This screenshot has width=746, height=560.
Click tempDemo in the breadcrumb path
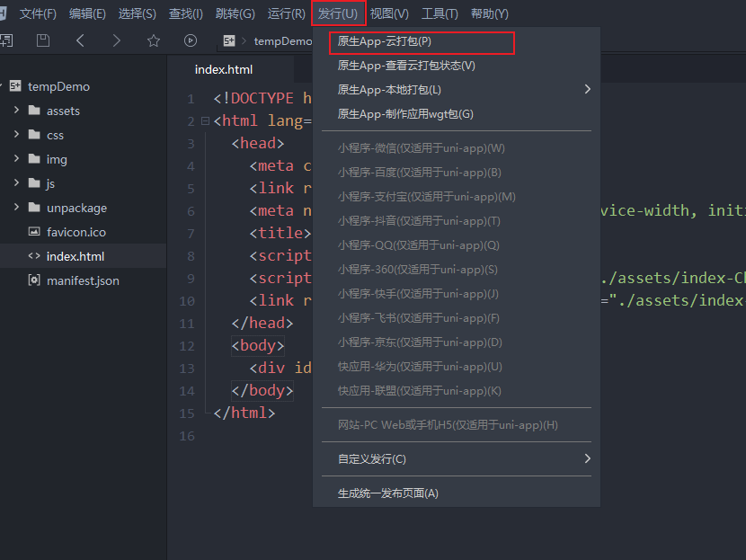(282, 41)
